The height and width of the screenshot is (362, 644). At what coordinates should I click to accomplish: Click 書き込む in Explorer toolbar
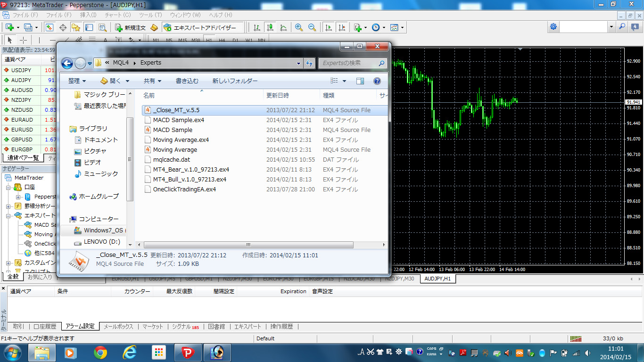coord(187,81)
